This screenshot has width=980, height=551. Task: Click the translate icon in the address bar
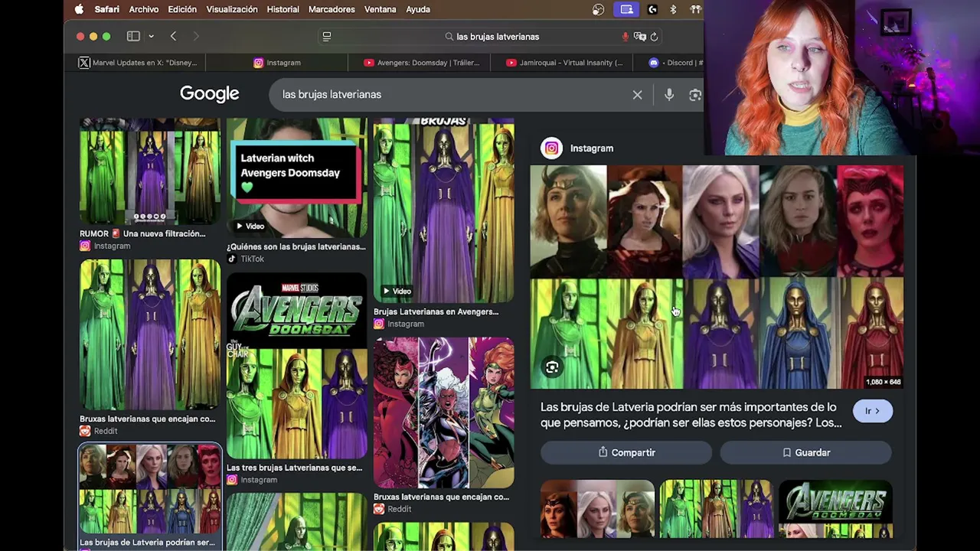pos(640,36)
